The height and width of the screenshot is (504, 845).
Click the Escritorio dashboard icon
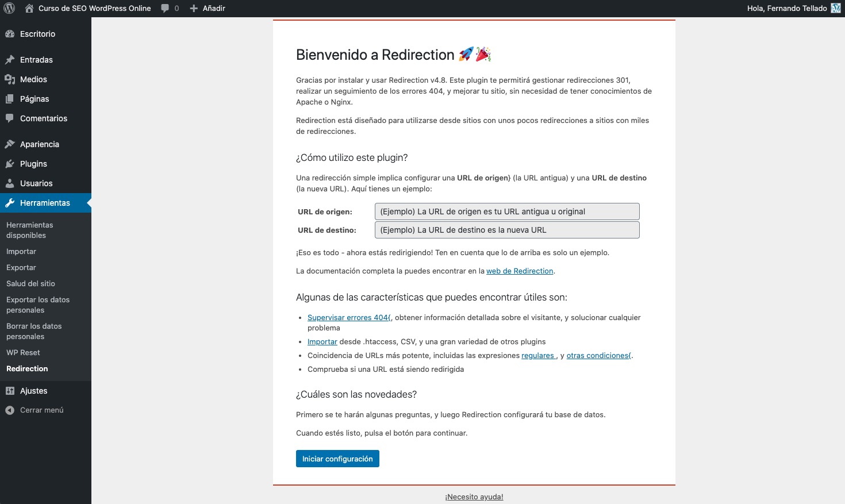point(10,34)
